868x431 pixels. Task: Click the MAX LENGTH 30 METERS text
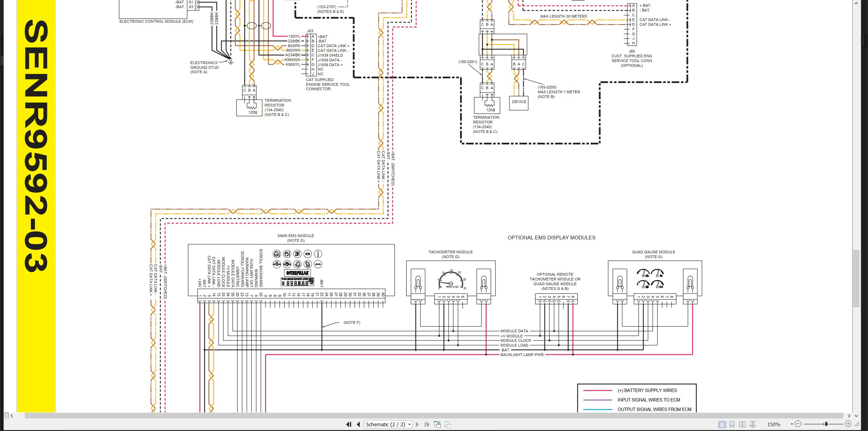tap(564, 16)
